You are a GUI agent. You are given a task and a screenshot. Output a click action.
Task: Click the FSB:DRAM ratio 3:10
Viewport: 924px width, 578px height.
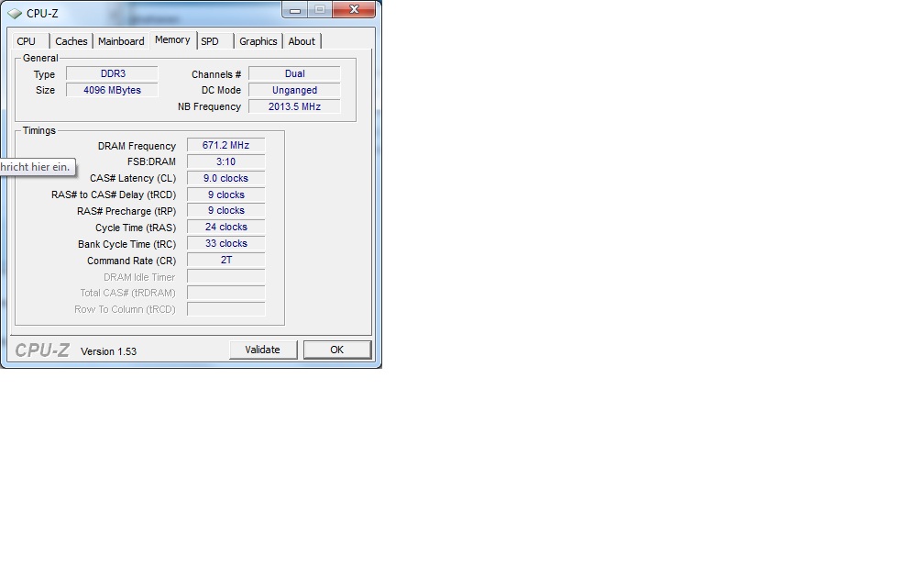pyautogui.click(x=225, y=161)
